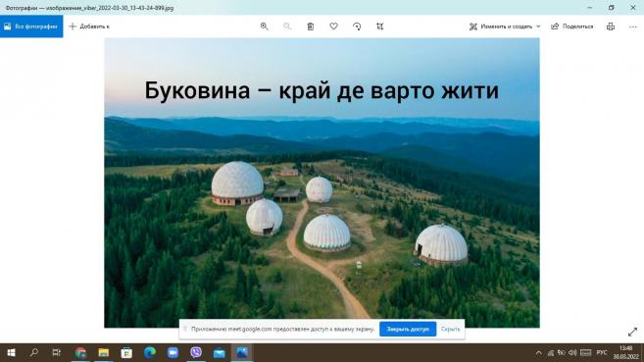
Task: Stop screen sharing with Закрыть доступ
Action: [x=408, y=329]
